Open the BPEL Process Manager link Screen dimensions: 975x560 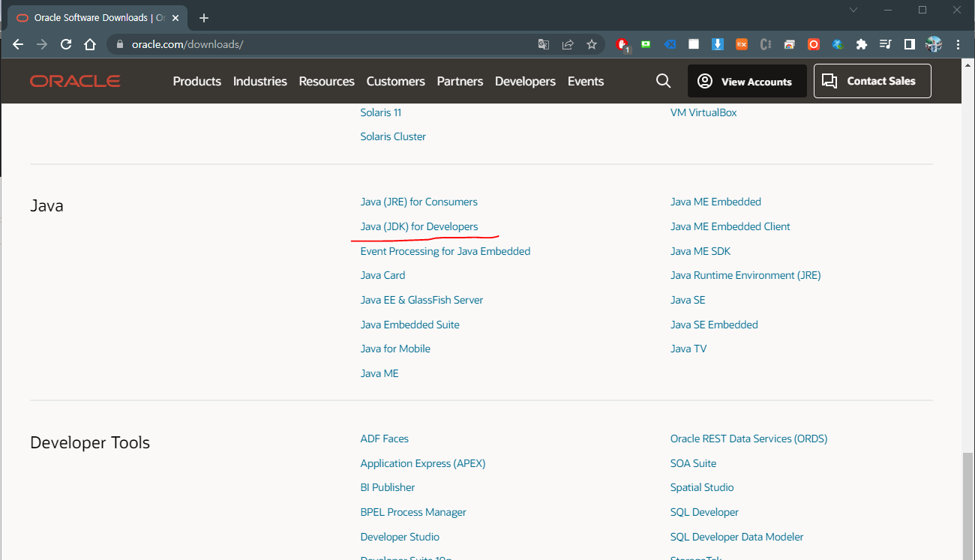coord(413,512)
